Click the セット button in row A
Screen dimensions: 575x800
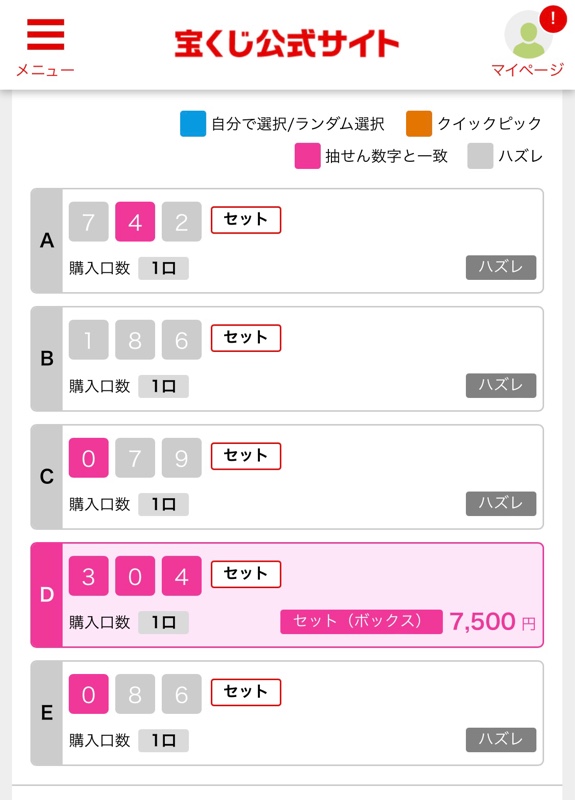246,220
